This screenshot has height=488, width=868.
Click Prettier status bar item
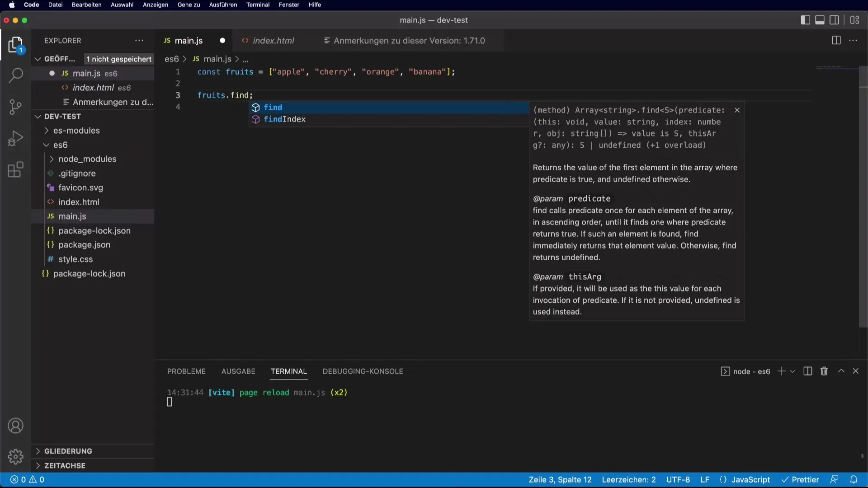pyautogui.click(x=800, y=479)
